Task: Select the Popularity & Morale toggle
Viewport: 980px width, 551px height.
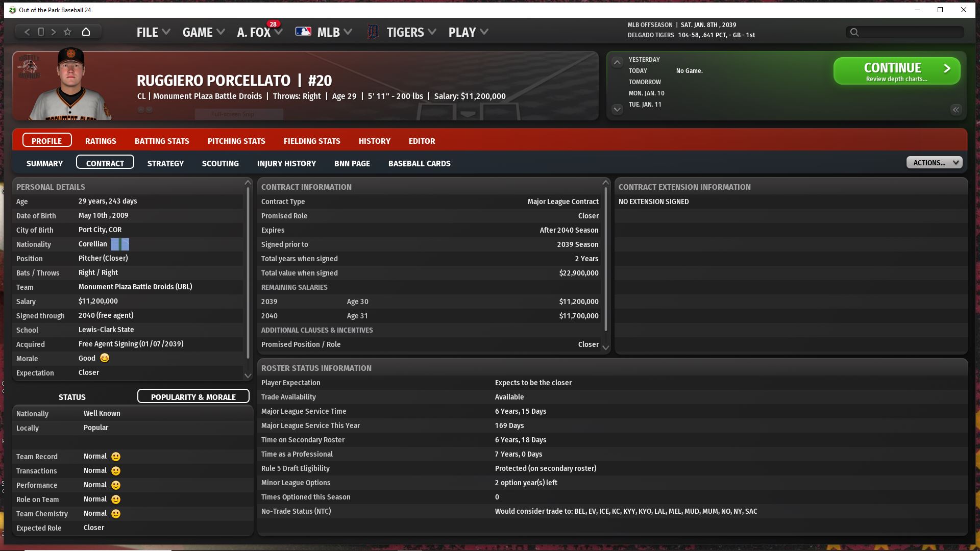Action: (193, 397)
